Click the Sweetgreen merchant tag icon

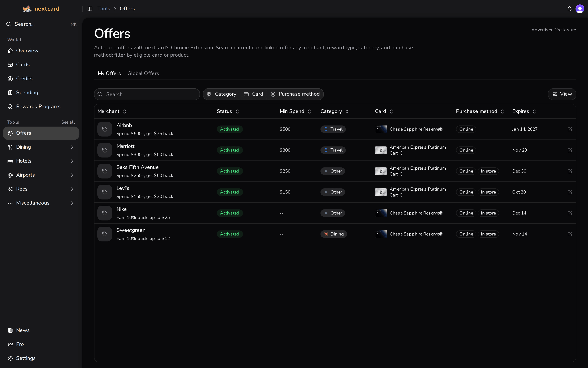pyautogui.click(x=105, y=234)
